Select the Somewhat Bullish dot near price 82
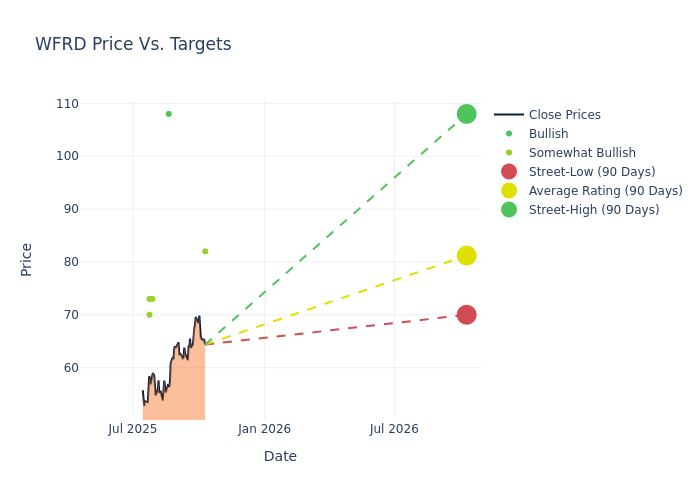The image size is (700, 500). click(x=205, y=251)
